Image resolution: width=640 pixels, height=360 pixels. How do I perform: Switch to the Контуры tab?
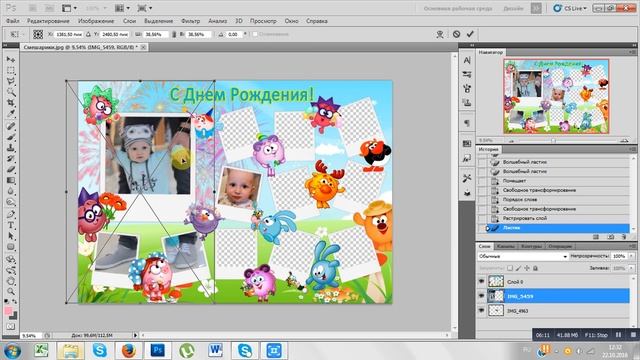tap(531, 246)
